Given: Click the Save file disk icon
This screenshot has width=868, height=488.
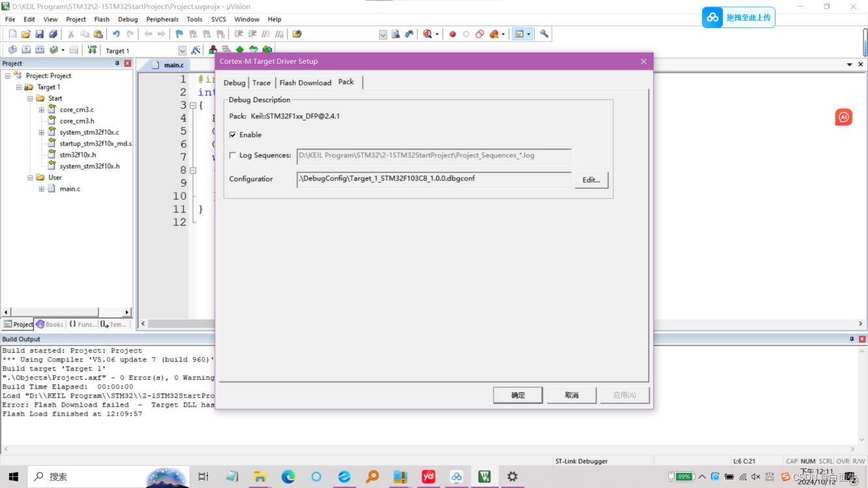Looking at the screenshot, I should [40, 34].
